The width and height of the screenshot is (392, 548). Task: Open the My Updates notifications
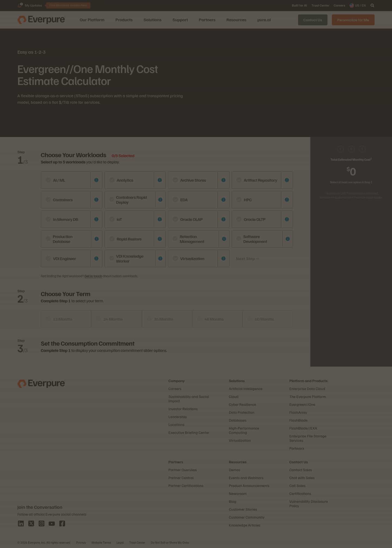point(30,5)
